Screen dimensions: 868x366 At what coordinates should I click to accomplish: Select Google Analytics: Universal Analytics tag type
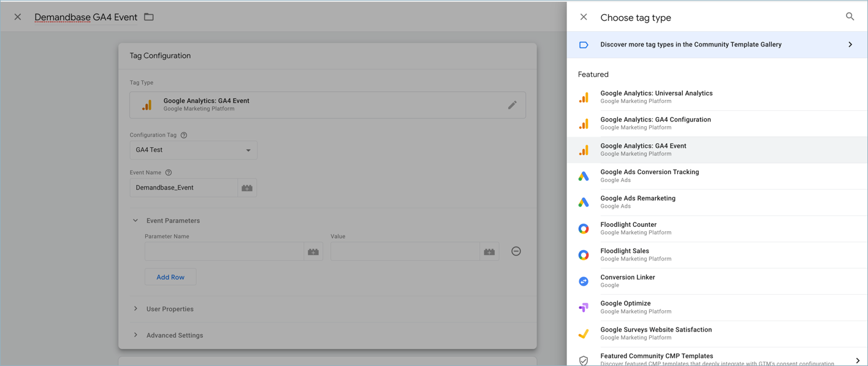click(x=717, y=97)
